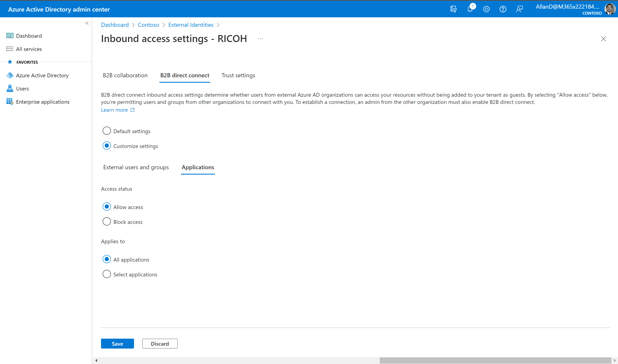This screenshot has width=618, height=364.
Task: Open the help question mark icon
Action: point(503,9)
